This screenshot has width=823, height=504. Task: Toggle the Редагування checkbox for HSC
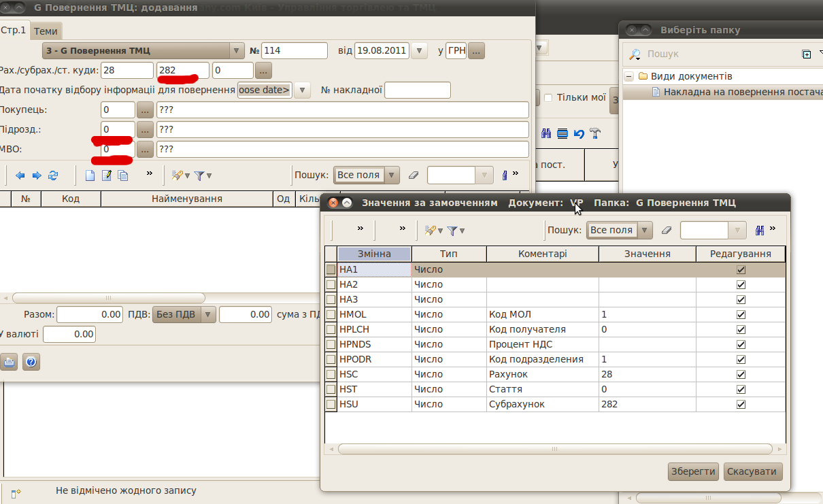click(741, 374)
